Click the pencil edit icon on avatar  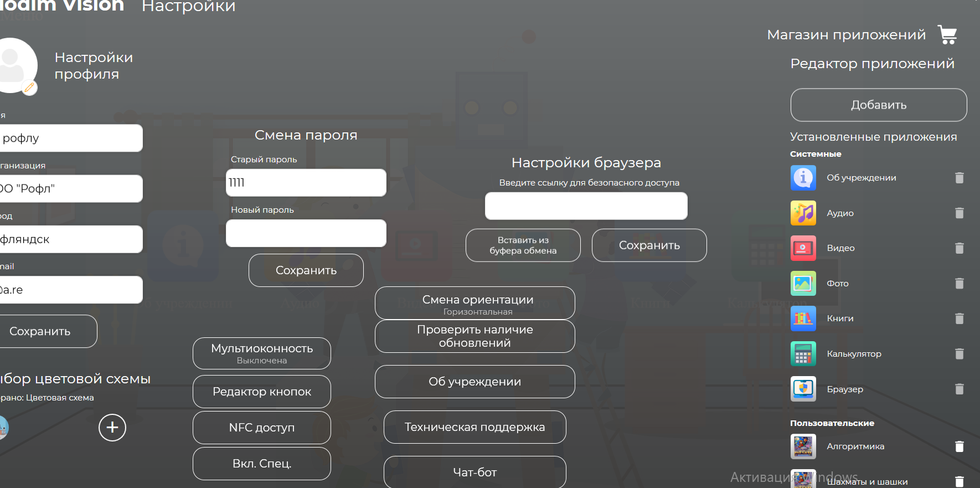(29, 87)
